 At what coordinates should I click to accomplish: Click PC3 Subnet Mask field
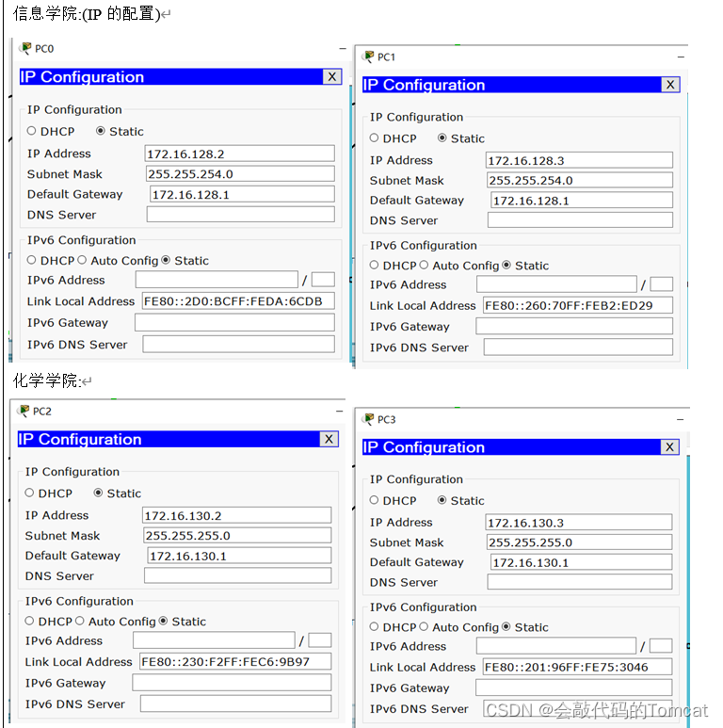[579, 542]
